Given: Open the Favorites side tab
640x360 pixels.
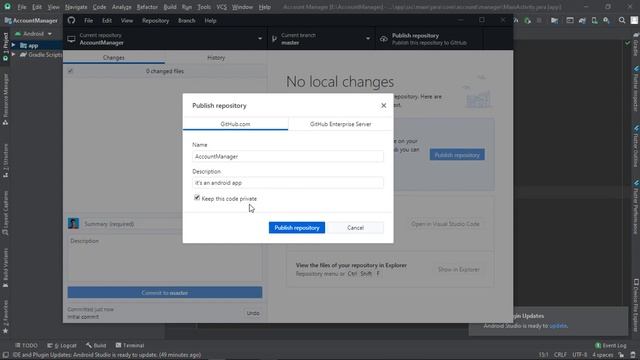Looking at the screenshot, I should pyautogui.click(x=5, y=317).
